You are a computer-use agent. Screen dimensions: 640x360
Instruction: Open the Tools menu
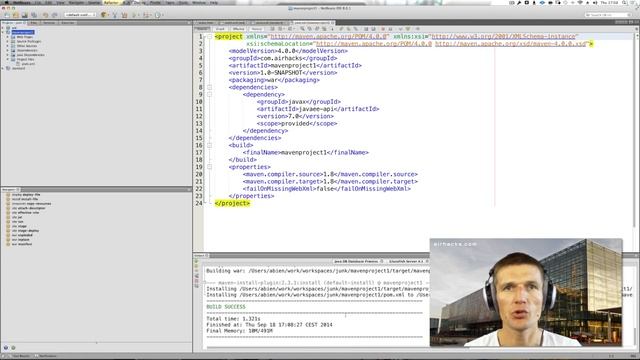183,2
